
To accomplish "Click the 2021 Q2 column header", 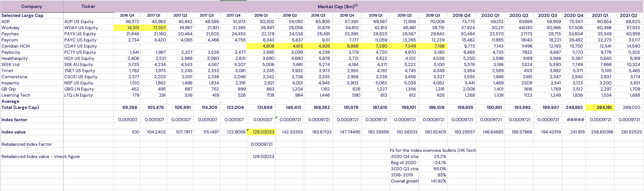I will point(628,15).
